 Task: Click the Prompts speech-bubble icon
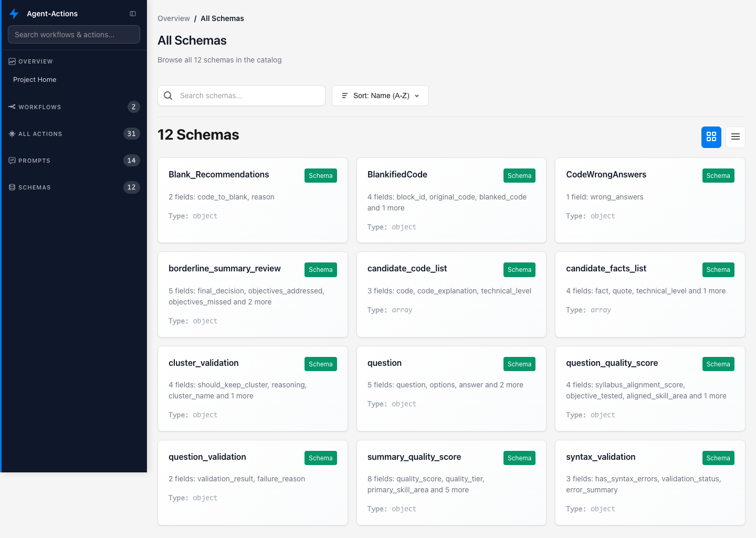[12, 160]
